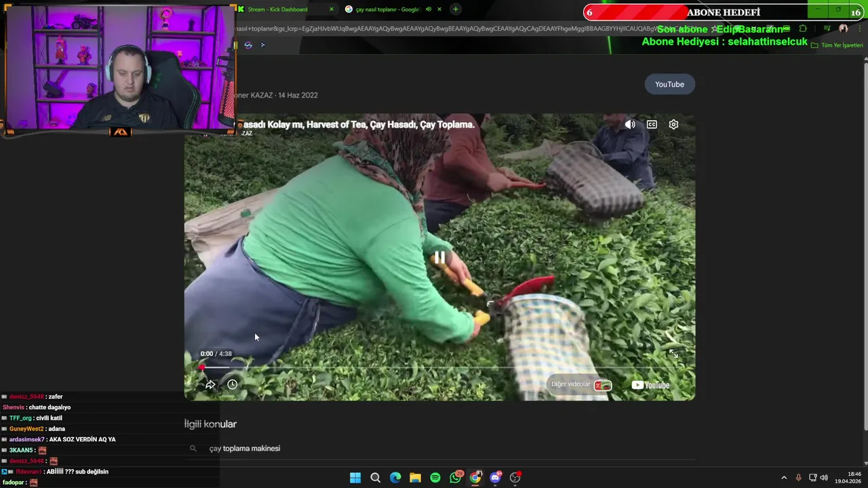
Task: Click the microphone tray icon
Action: pos(798,478)
